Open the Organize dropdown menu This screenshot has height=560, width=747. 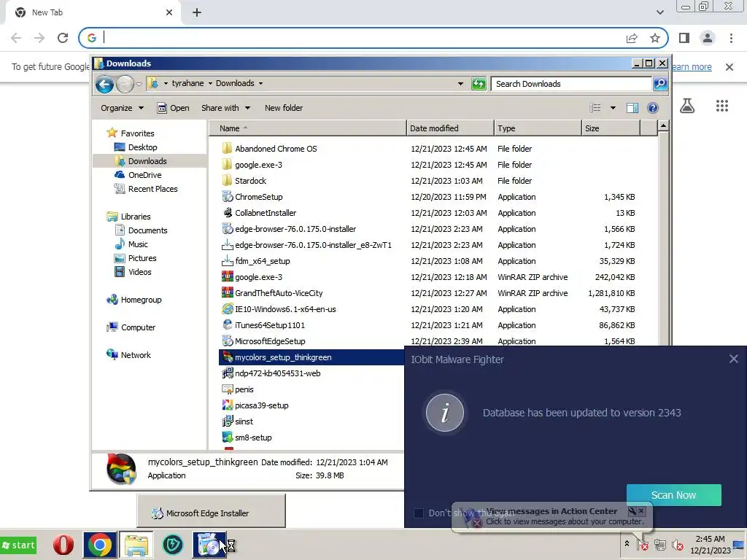[123, 108]
